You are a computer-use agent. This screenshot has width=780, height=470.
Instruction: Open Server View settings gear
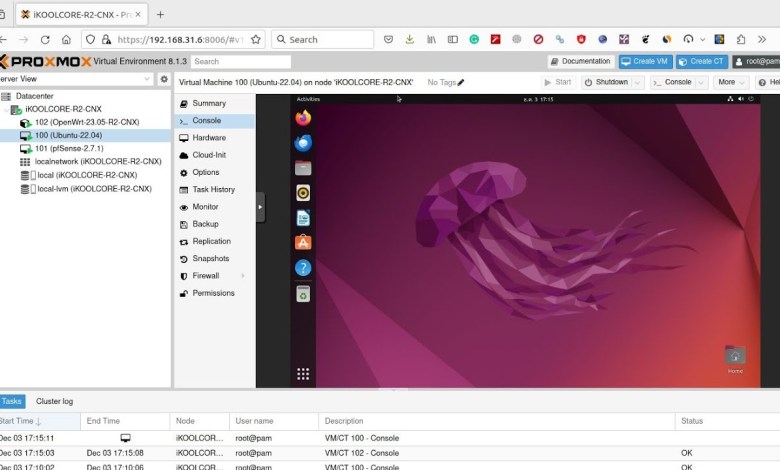coord(164,79)
